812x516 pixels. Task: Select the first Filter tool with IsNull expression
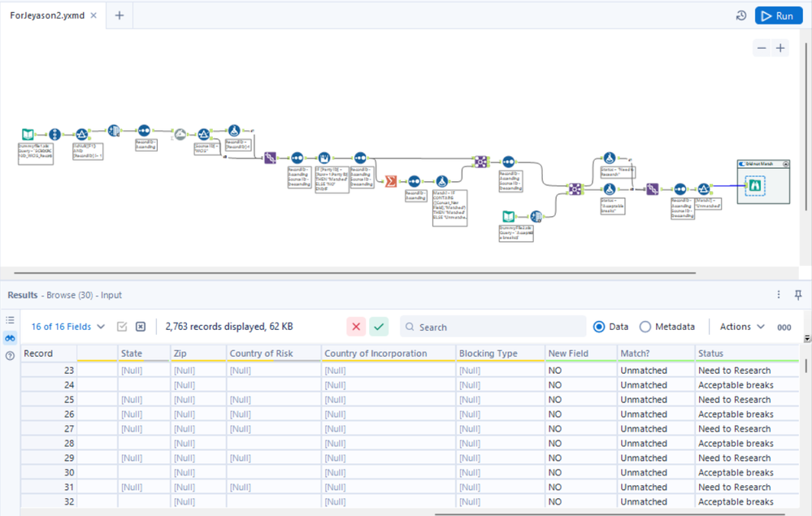(82, 135)
